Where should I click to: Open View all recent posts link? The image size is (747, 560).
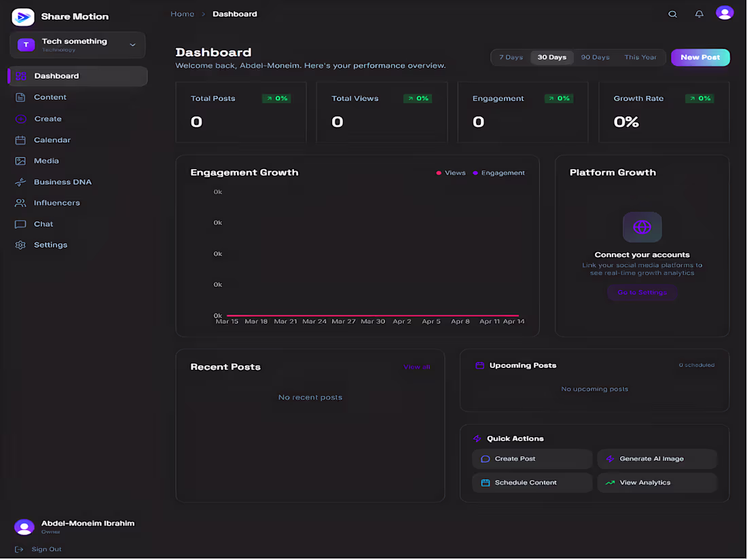[417, 367]
